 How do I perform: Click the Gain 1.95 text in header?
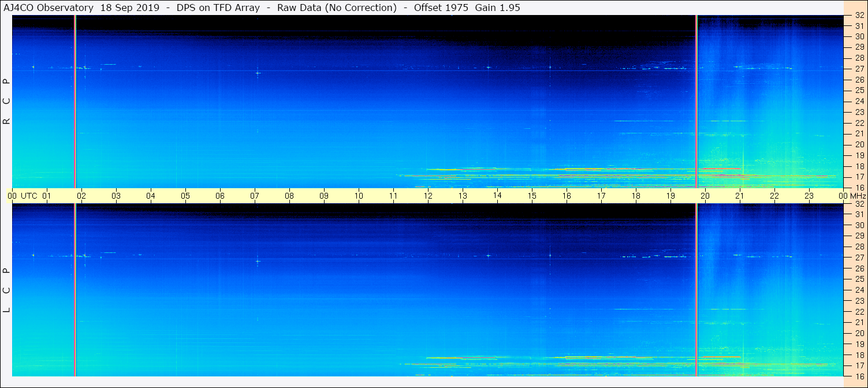point(498,8)
